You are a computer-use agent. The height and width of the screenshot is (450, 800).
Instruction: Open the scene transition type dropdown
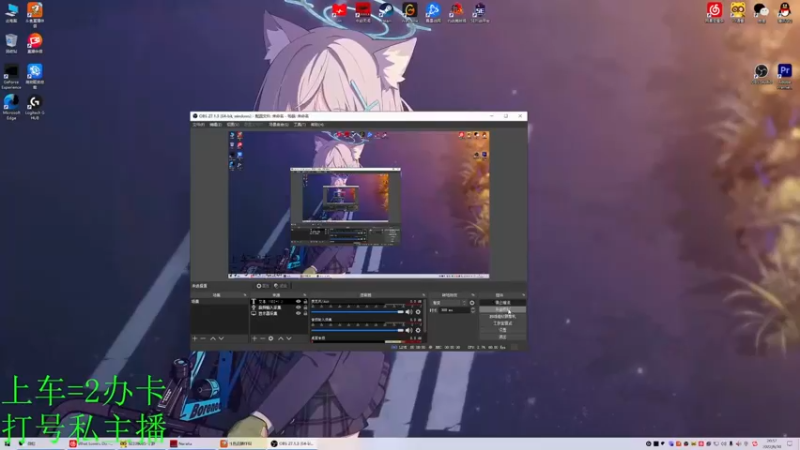click(x=449, y=303)
